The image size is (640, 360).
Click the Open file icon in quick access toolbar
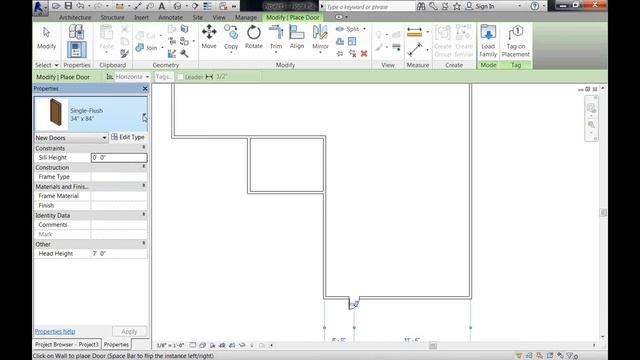tap(56, 6)
